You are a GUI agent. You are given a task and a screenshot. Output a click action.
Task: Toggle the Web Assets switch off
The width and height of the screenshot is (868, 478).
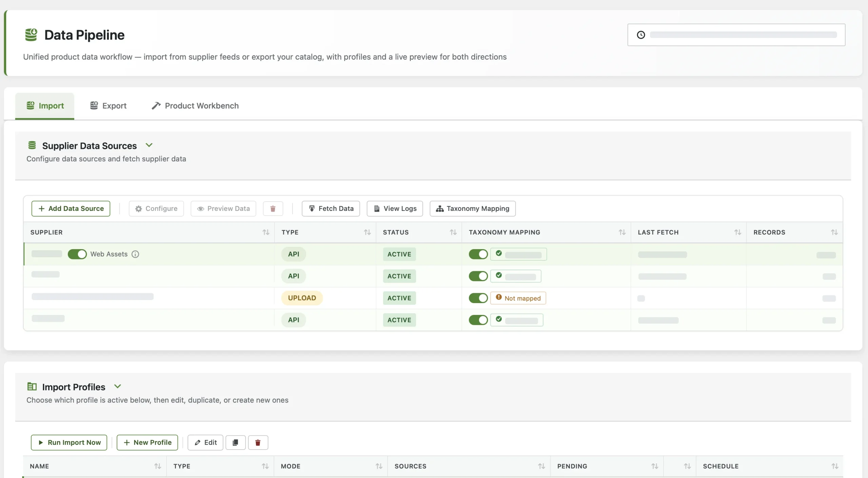point(77,254)
